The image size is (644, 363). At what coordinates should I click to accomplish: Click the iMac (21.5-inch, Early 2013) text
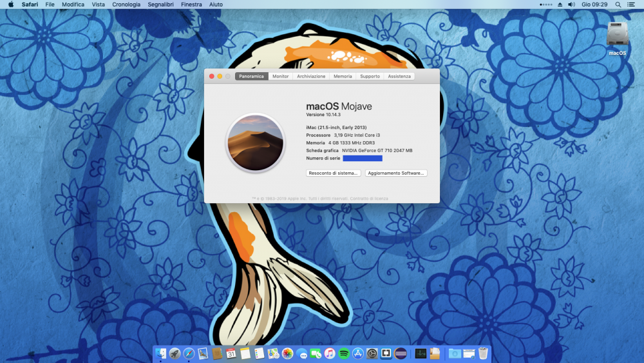(336, 128)
